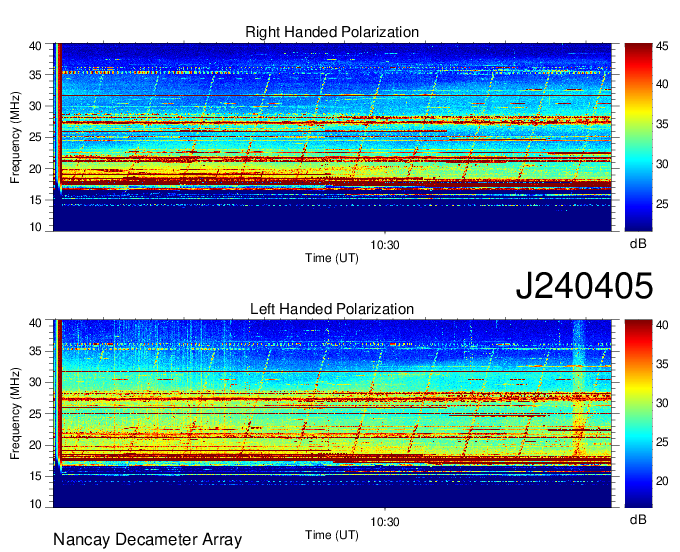The image size is (680, 552).
Task: Click the 30 value on upper colorbar
Action: (x=662, y=164)
